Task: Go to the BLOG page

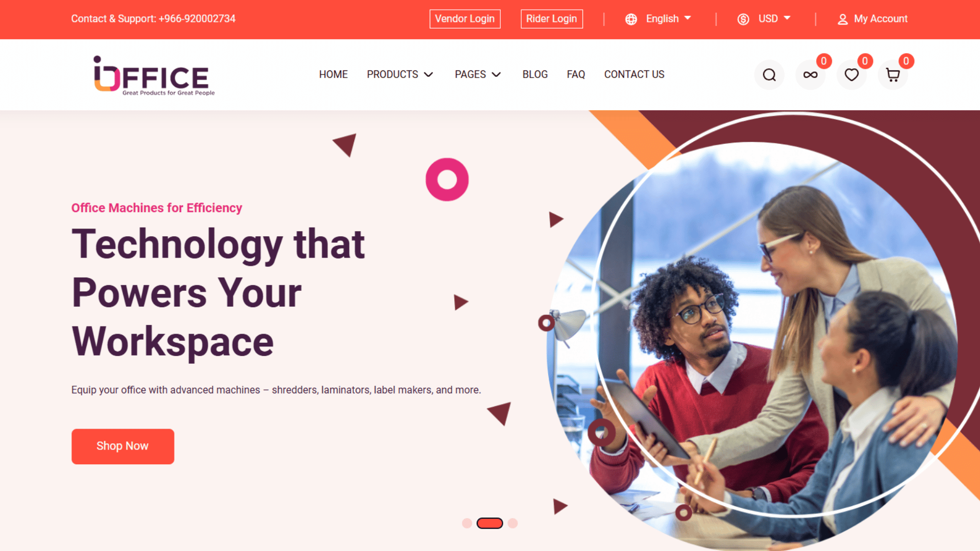Action: [535, 74]
